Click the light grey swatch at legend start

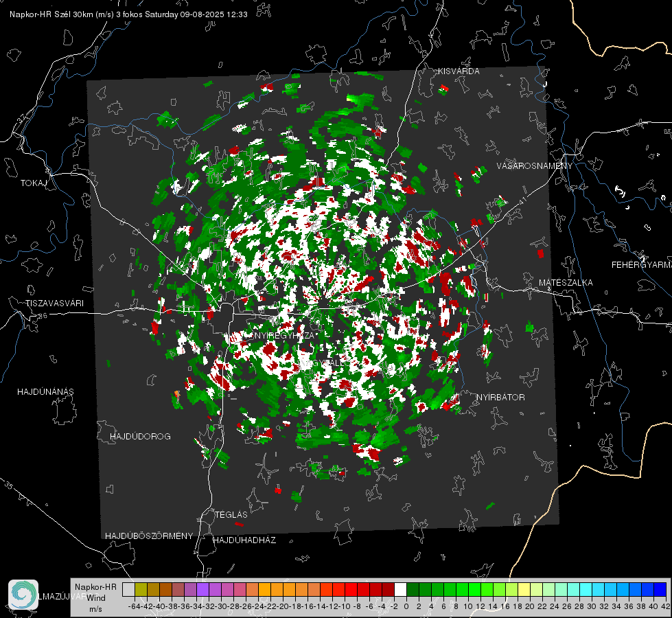pos(128,589)
